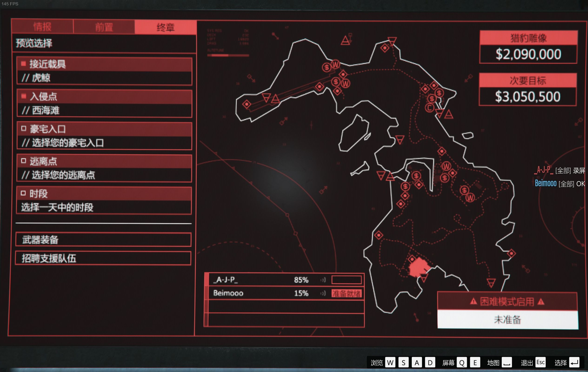This screenshot has width=588, height=372.
Task: Click the empty ready status box for _A-J-P_
Action: tap(346, 280)
